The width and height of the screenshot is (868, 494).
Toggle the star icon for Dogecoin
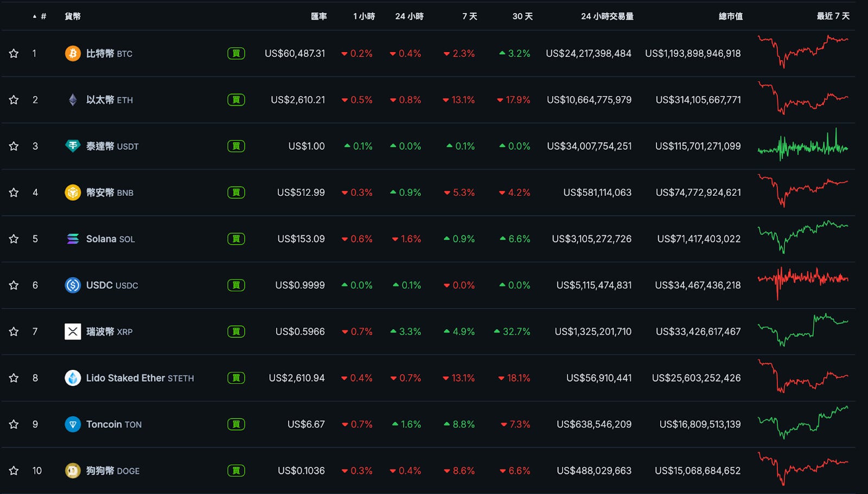click(x=14, y=471)
